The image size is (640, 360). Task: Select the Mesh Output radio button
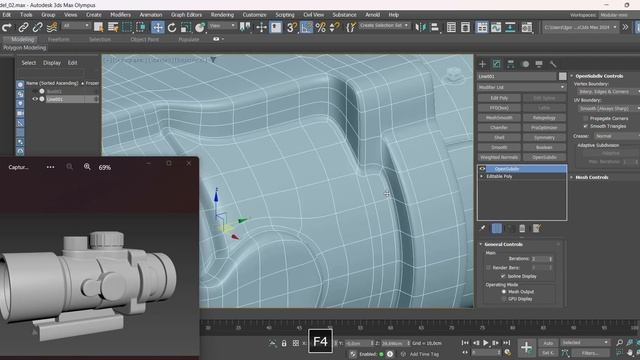point(504,292)
